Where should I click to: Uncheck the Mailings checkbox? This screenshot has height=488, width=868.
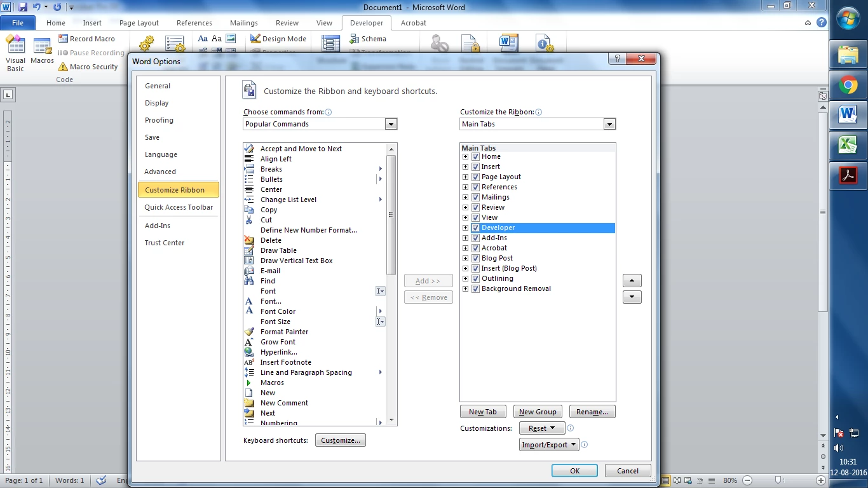point(475,197)
